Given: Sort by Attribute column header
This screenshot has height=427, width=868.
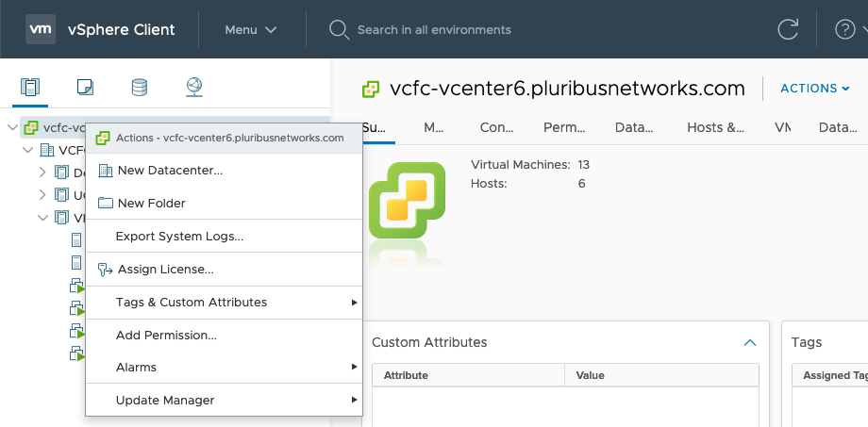Looking at the screenshot, I should pos(468,375).
